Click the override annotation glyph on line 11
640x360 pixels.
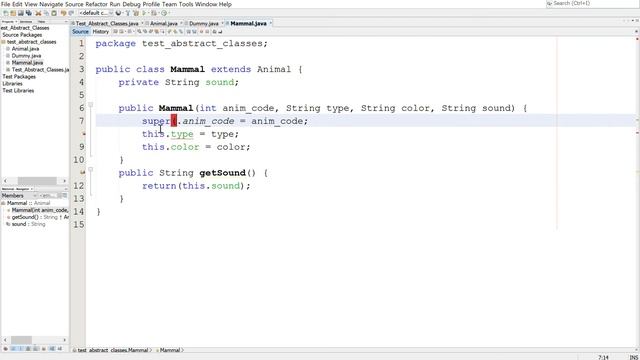83,173
